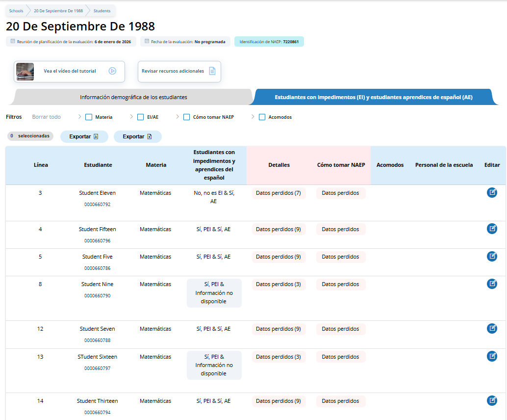
Task: Select the Estudiantes con impedimentos (EI) tab
Action: [x=373, y=97]
